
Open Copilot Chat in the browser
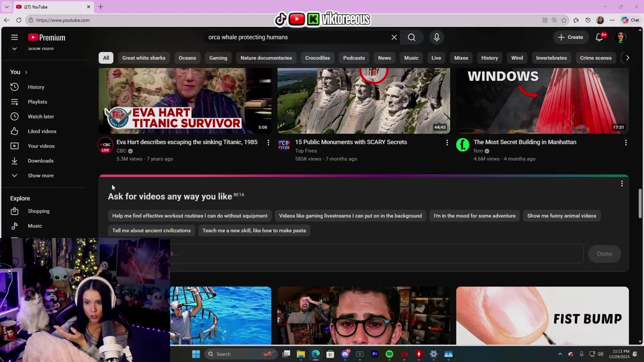(x=630, y=20)
